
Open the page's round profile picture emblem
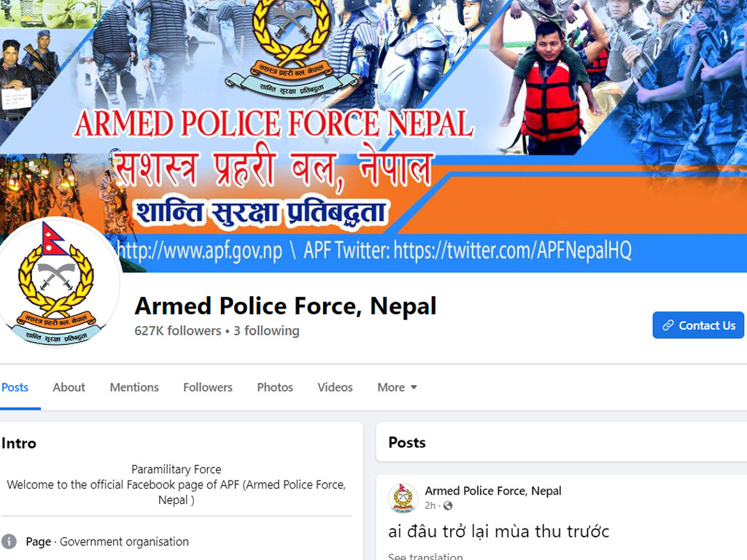click(x=56, y=282)
